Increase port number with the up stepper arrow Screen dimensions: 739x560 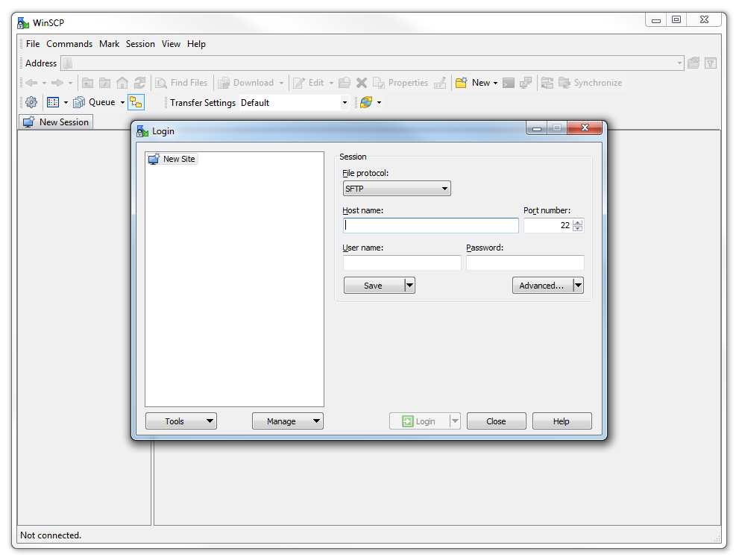pos(578,221)
